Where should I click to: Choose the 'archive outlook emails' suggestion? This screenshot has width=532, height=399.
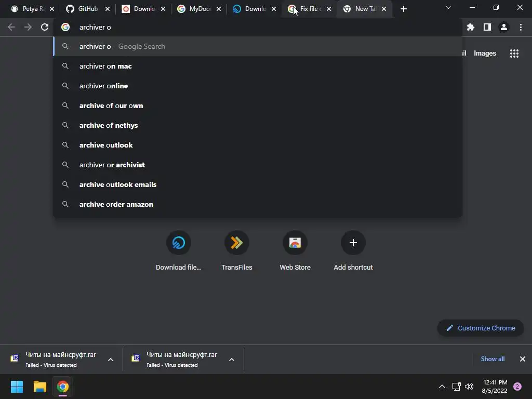258,184
